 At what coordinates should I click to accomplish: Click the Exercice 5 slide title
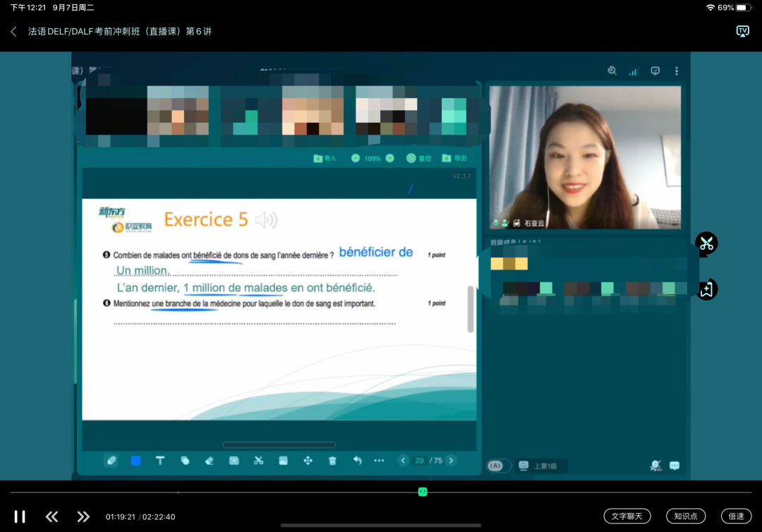206,219
